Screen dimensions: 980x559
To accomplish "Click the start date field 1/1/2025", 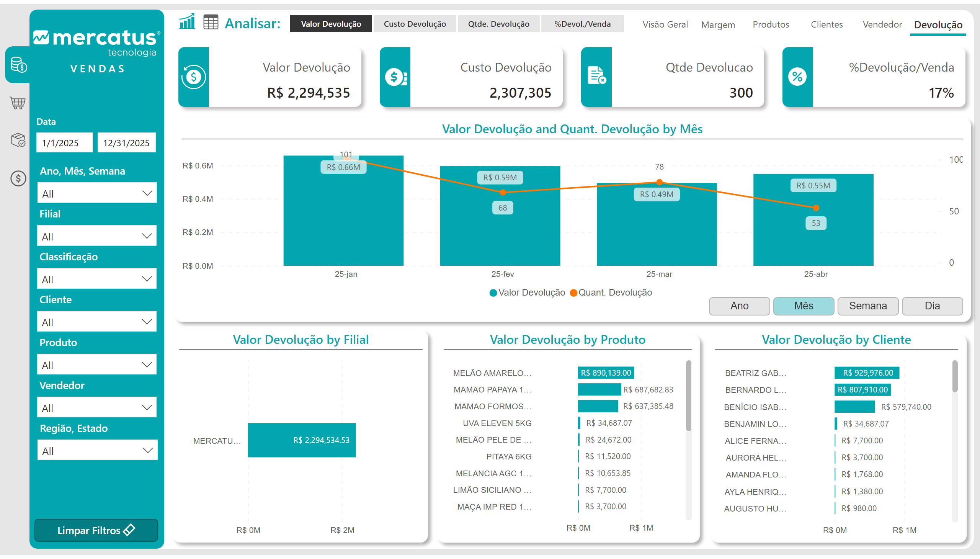I will click(x=64, y=143).
